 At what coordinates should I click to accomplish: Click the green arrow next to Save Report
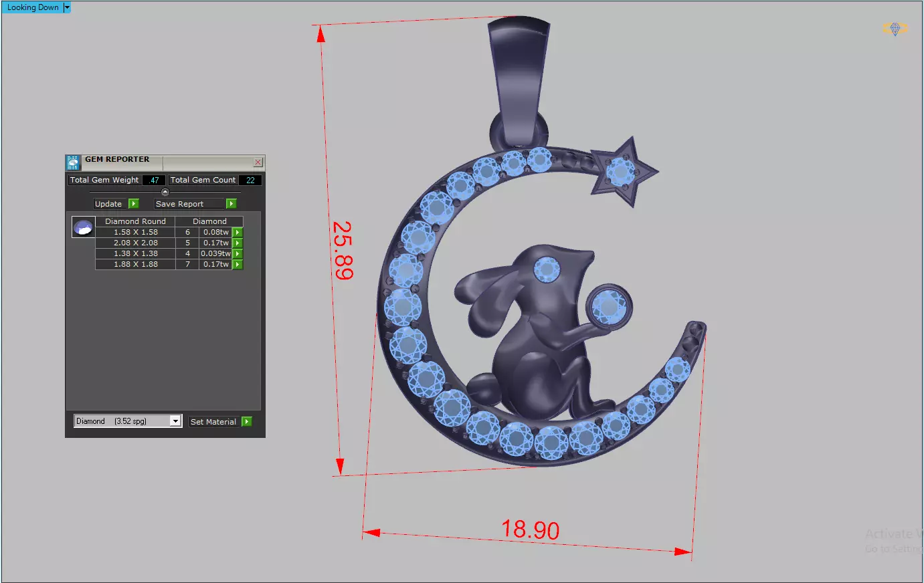click(232, 204)
